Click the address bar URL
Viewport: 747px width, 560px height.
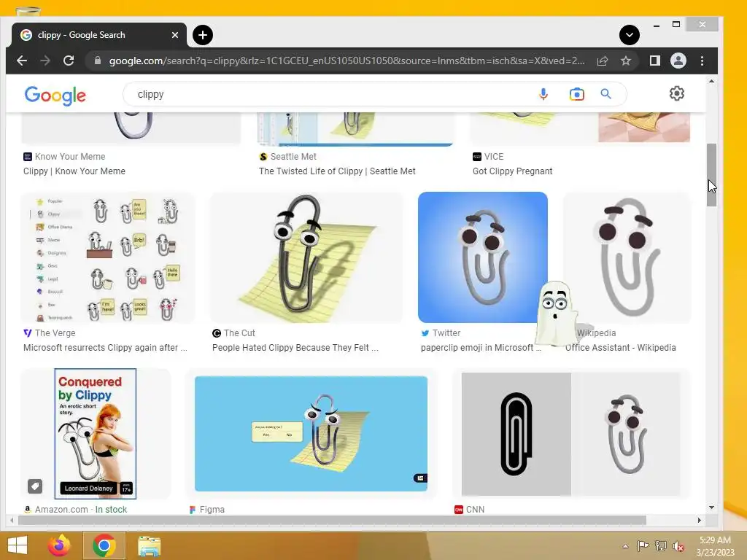coord(347,61)
